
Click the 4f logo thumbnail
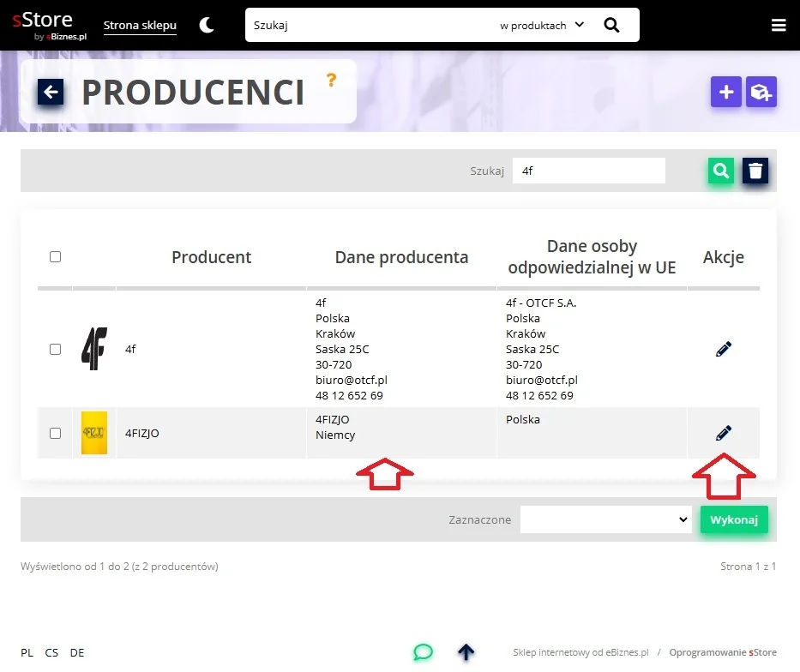coord(94,349)
